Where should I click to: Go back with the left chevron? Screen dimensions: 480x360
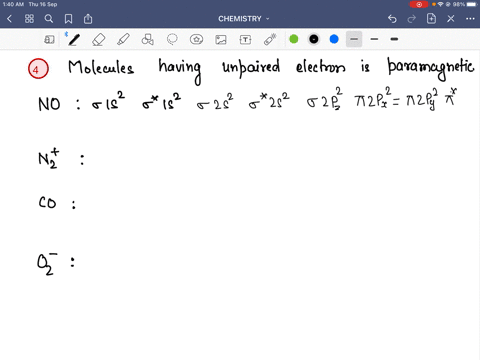point(9,19)
